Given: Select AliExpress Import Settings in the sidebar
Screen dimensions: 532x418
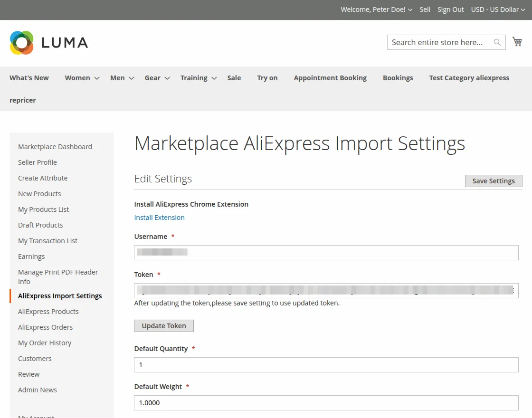Looking at the screenshot, I should (60, 295).
